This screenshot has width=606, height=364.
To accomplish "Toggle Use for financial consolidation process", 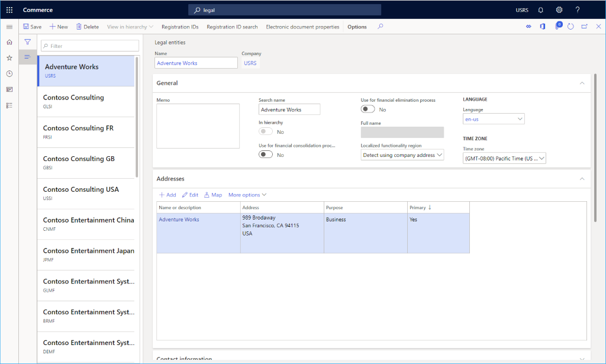I will [266, 154].
